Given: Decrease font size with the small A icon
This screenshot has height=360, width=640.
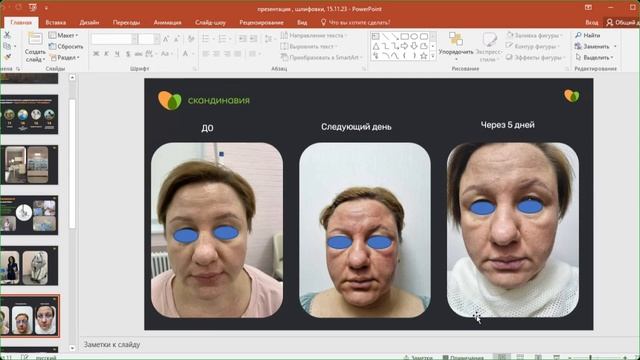Looking at the screenshot, I should coord(176,39).
